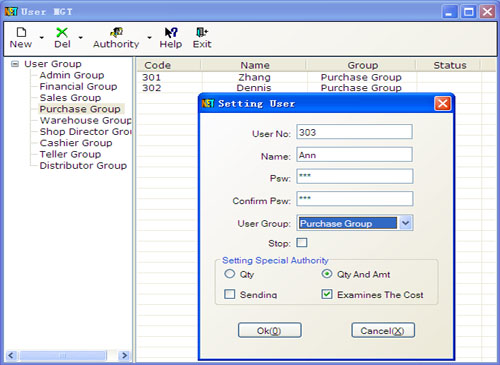Image resolution: width=500 pixels, height=365 pixels.
Task: Minimize the User MGT window
Action: 449,12
